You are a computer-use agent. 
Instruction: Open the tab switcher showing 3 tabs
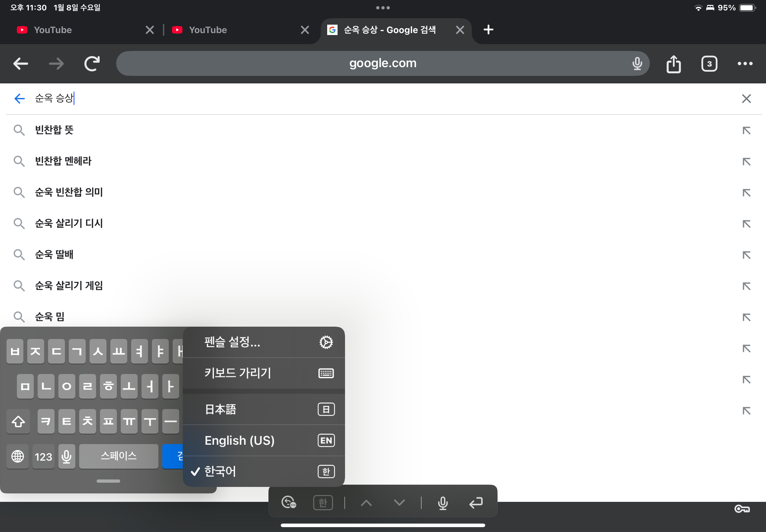[x=709, y=64]
